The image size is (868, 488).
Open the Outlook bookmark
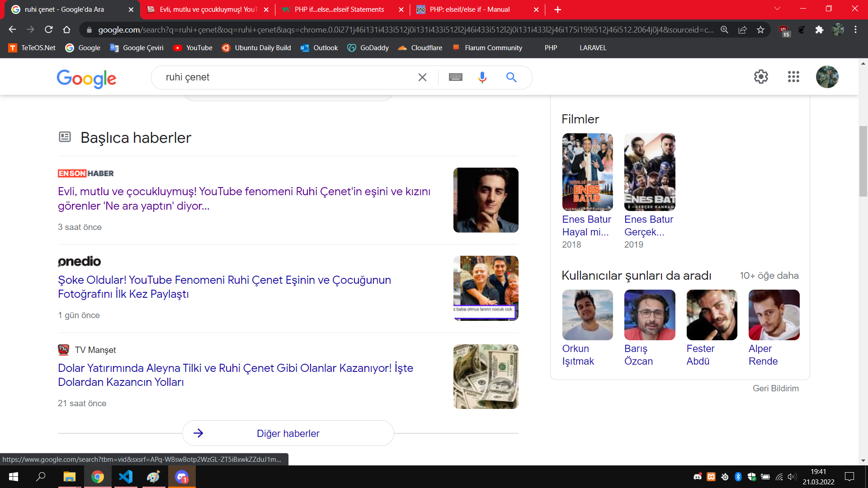(x=319, y=48)
